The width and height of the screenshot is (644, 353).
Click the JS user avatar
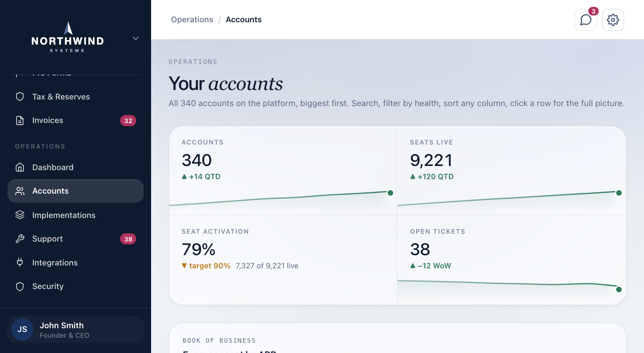pyautogui.click(x=22, y=329)
